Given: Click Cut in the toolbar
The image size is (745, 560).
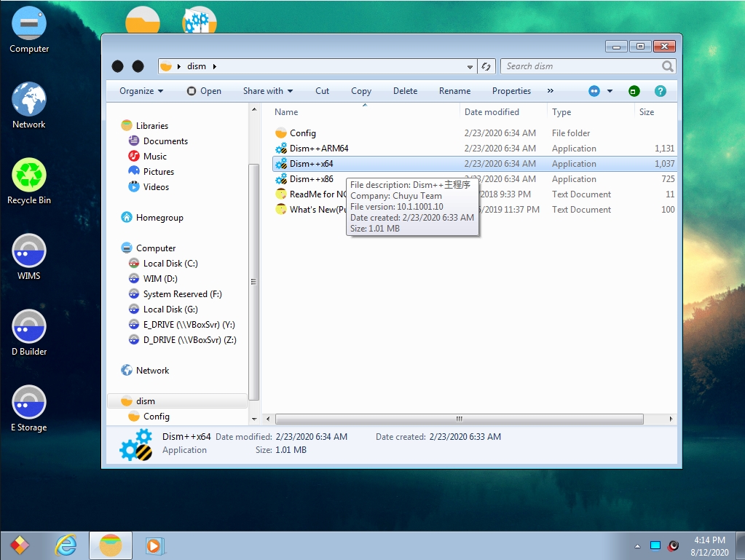Looking at the screenshot, I should pos(322,91).
